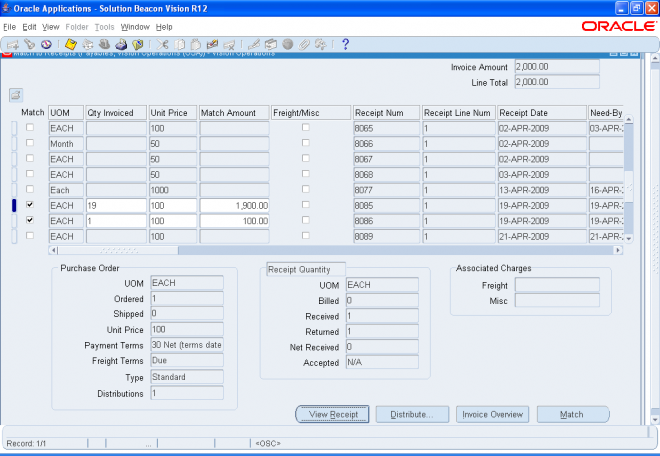Image resolution: width=660 pixels, height=456 pixels.
Task: Click the Receipt Quantity Accepted field
Action: tap(382, 362)
